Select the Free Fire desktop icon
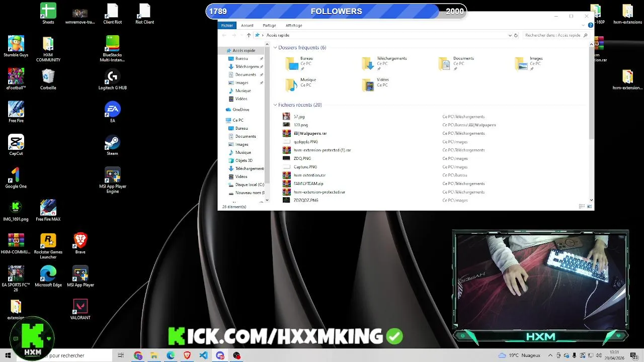 [x=16, y=112]
